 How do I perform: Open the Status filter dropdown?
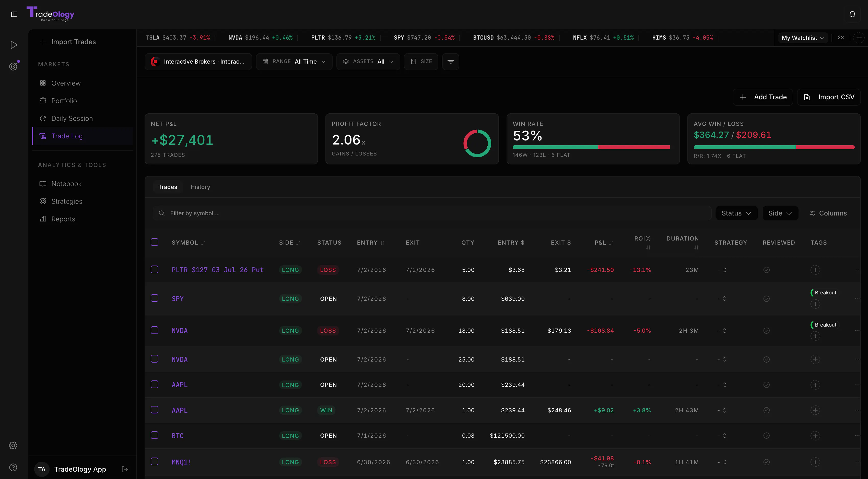pos(737,213)
